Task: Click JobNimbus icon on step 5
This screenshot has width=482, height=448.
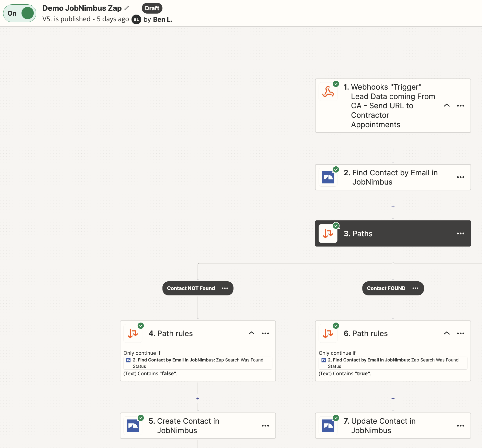Action: pyautogui.click(x=133, y=425)
